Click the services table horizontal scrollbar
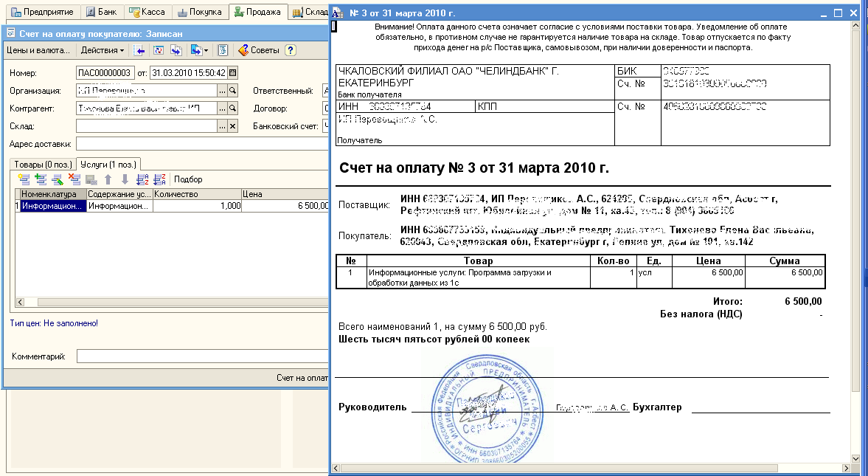The width and height of the screenshot is (868, 476). pyautogui.click(x=183, y=303)
